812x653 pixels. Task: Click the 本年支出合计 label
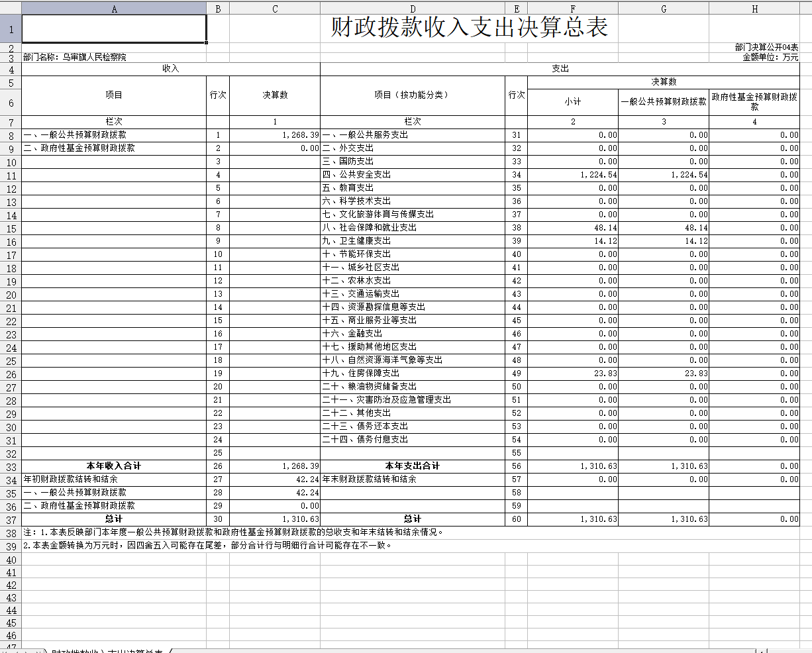[x=413, y=466]
